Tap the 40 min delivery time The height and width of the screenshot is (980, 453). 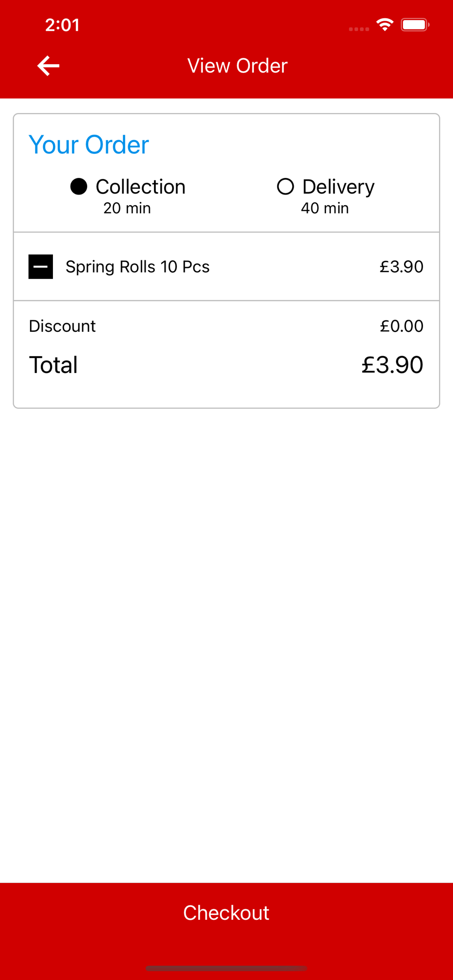pyautogui.click(x=325, y=208)
